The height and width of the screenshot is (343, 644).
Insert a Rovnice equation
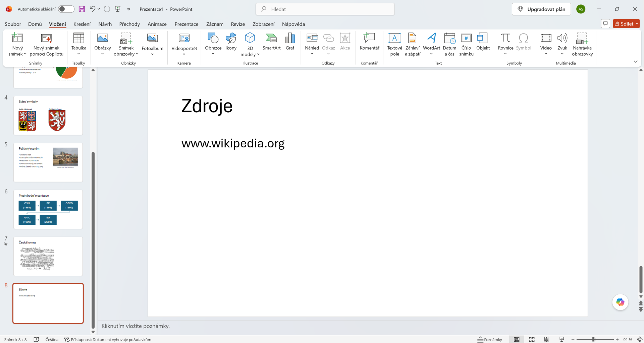click(x=505, y=44)
